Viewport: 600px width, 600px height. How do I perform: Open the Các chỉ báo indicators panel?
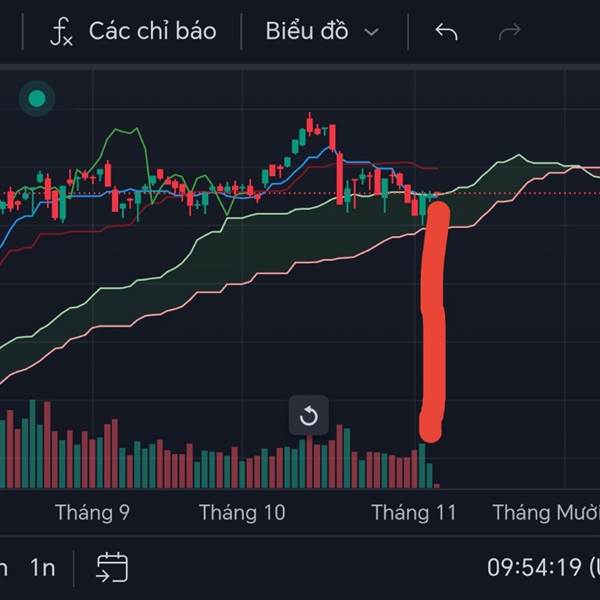152,31
